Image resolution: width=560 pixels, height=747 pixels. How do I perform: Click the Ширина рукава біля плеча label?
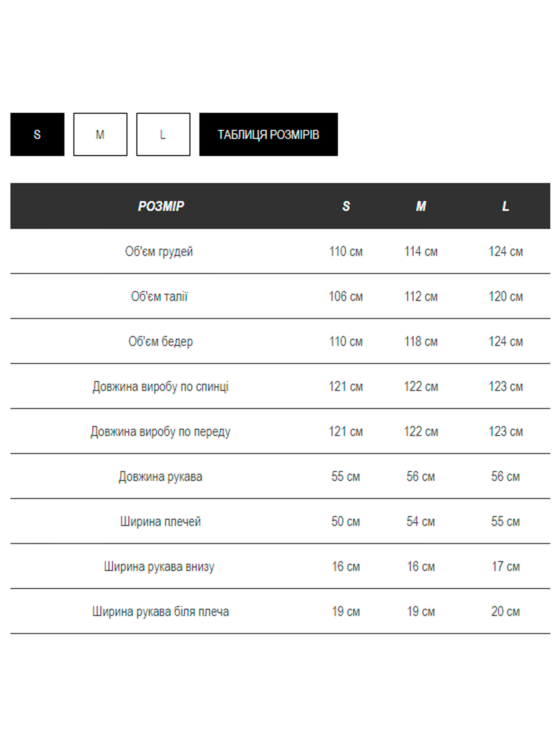160,612
